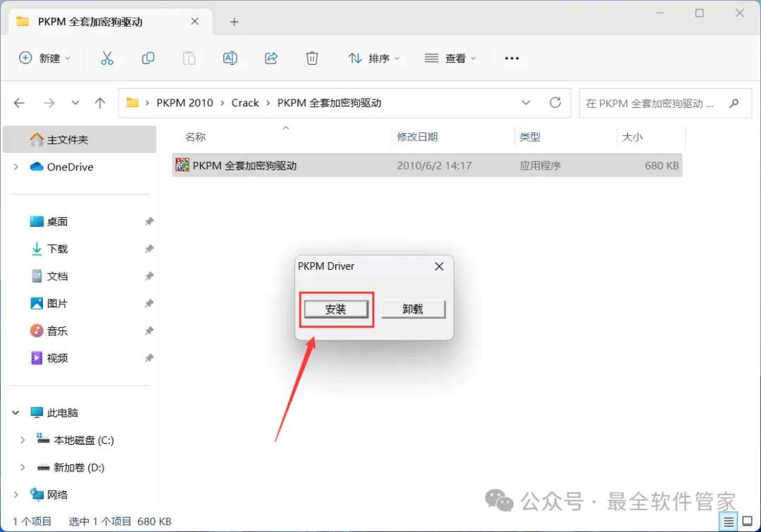Select the PKPM 全套加密狗驱动 application file
The height and width of the screenshot is (532, 761).
[427, 166]
